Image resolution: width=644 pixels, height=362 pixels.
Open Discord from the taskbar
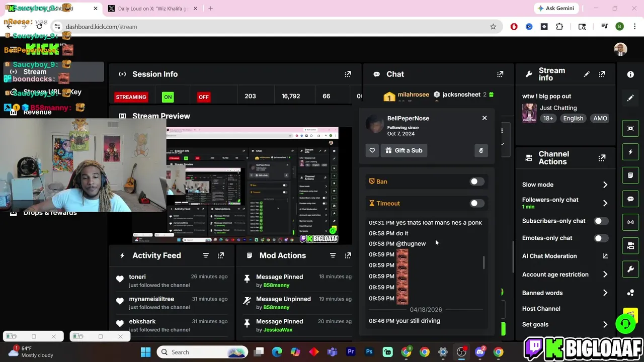[480, 352]
